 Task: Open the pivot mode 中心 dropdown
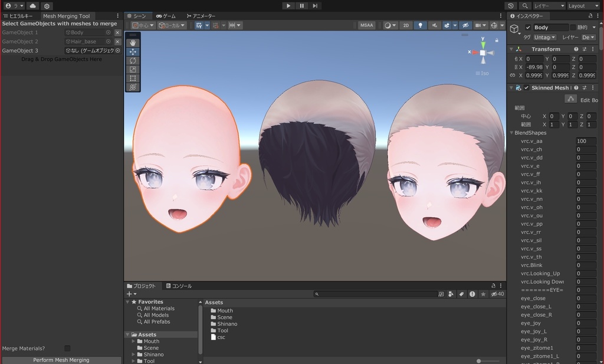(x=143, y=25)
